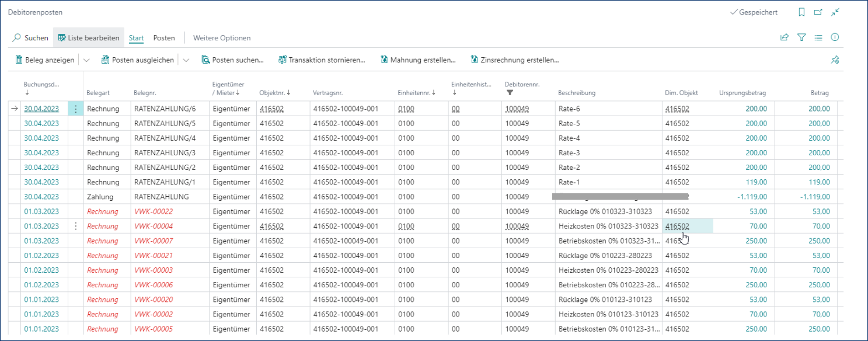The image size is (868, 341).
Task: Open the information factbox icon
Action: click(835, 37)
